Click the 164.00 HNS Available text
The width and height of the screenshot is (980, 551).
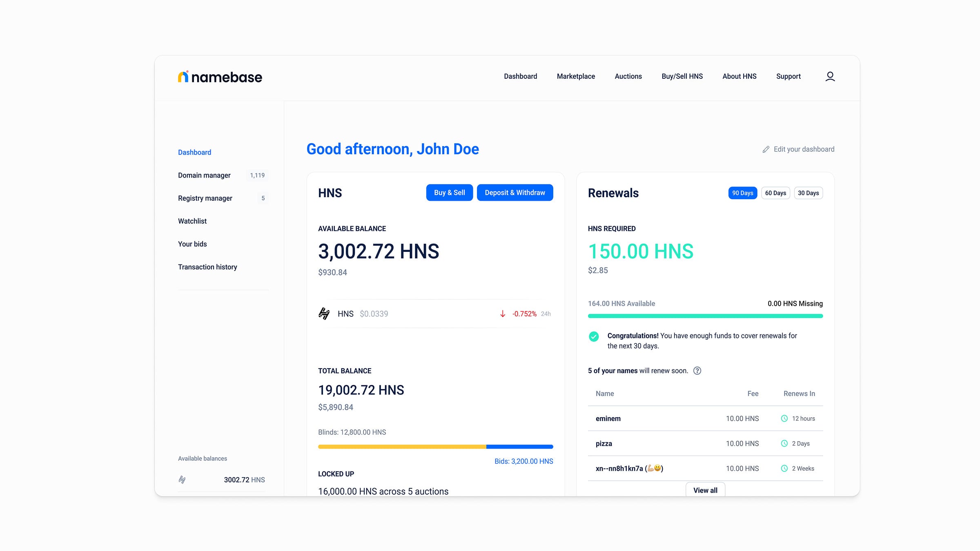(x=621, y=304)
